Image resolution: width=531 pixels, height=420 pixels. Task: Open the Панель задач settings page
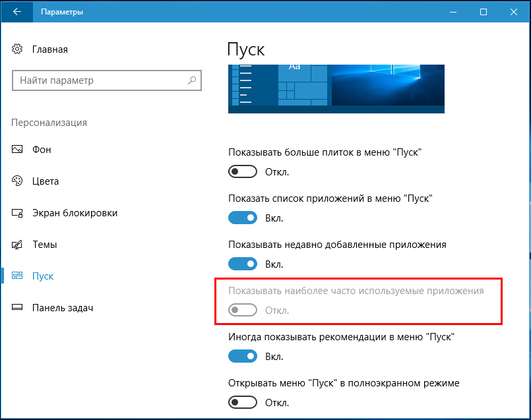pyautogui.click(x=63, y=308)
